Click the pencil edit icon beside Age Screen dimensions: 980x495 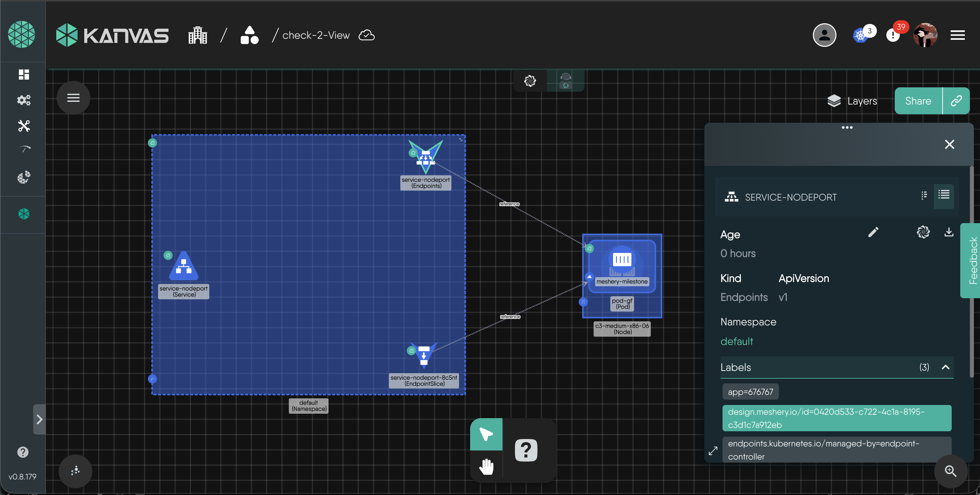(x=873, y=232)
